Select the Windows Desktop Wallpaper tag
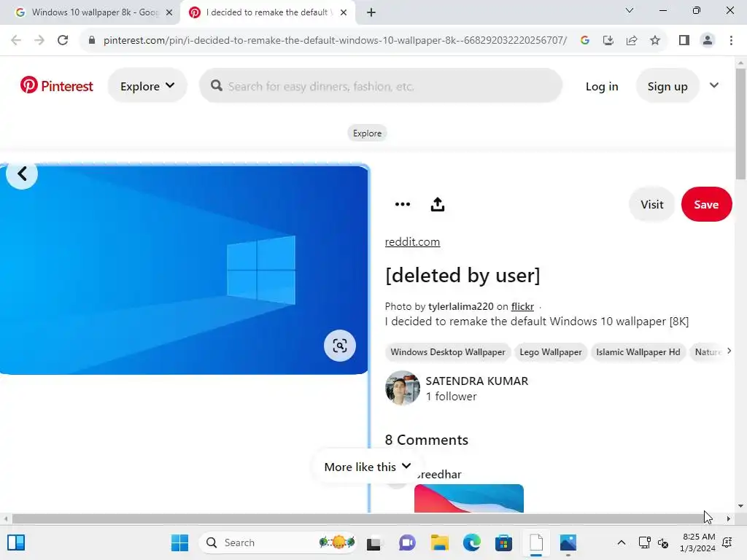The width and height of the screenshot is (747, 560). pyautogui.click(x=448, y=352)
